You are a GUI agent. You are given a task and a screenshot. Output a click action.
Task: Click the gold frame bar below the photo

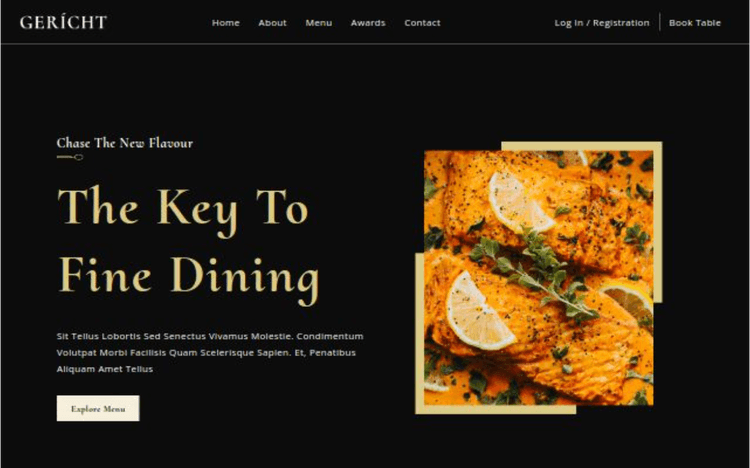tap(496, 410)
